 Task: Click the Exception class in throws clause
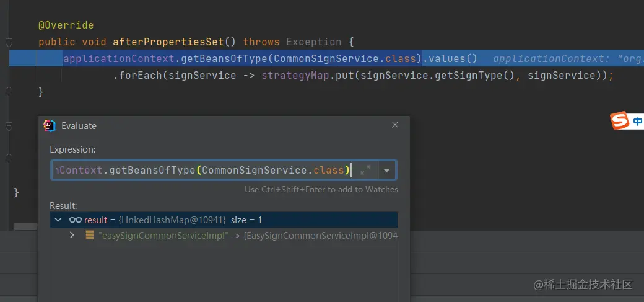pyautogui.click(x=314, y=42)
